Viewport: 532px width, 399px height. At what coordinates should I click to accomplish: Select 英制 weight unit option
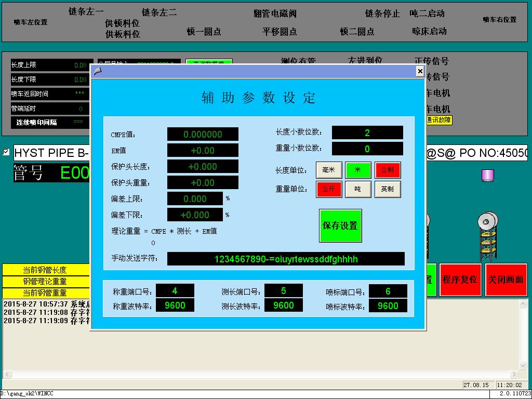(x=388, y=189)
